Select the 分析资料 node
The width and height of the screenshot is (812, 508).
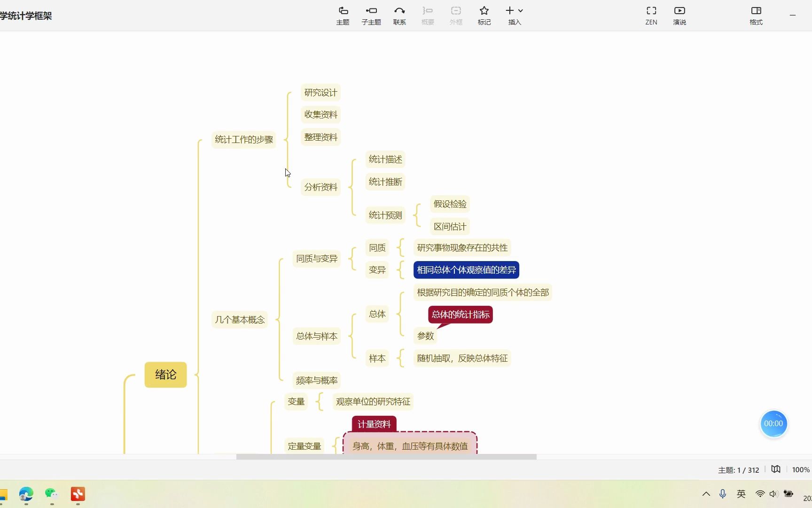click(320, 187)
